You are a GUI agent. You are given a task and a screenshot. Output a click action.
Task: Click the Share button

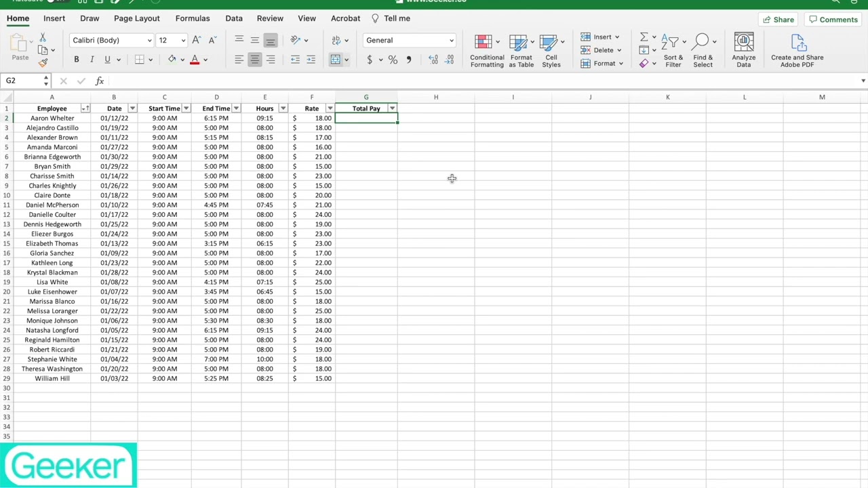click(x=778, y=20)
